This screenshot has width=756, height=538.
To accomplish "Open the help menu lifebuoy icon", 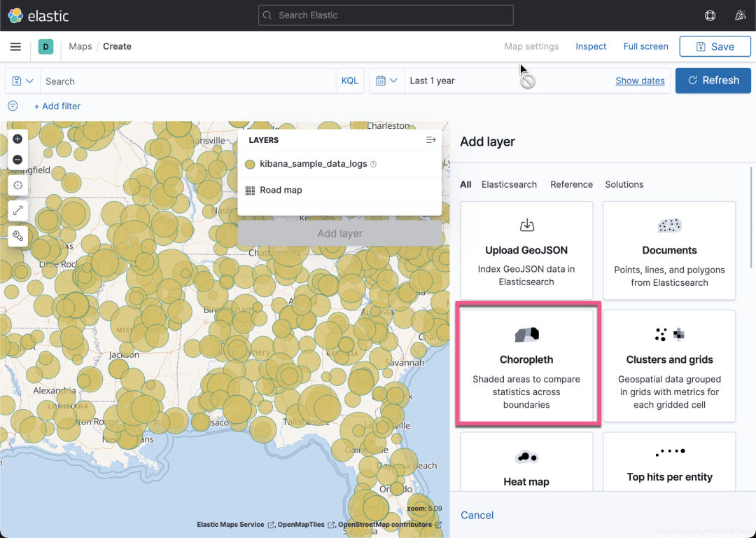I will click(x=710, y=15).
